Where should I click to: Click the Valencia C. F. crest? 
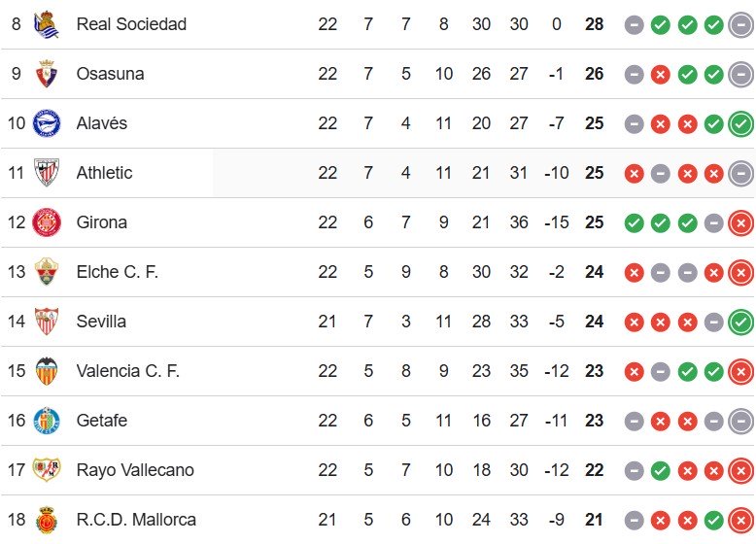pyautogui.click(x=46, y=371)
